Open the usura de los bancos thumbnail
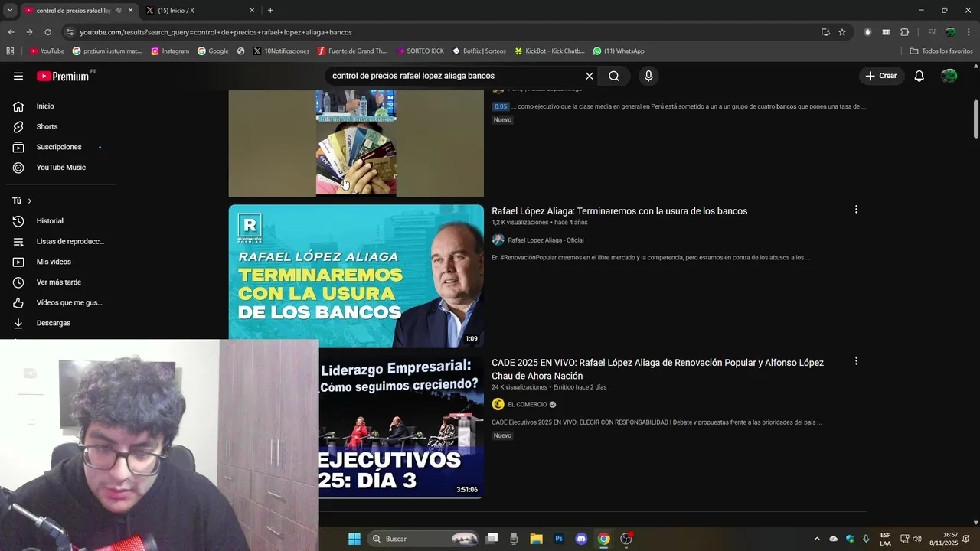This screenshot has height=551, width=980. click(356, 276)
